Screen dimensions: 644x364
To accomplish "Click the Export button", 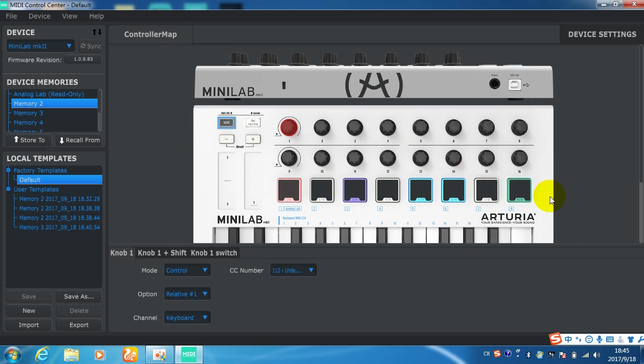I will tap(79, 325).
